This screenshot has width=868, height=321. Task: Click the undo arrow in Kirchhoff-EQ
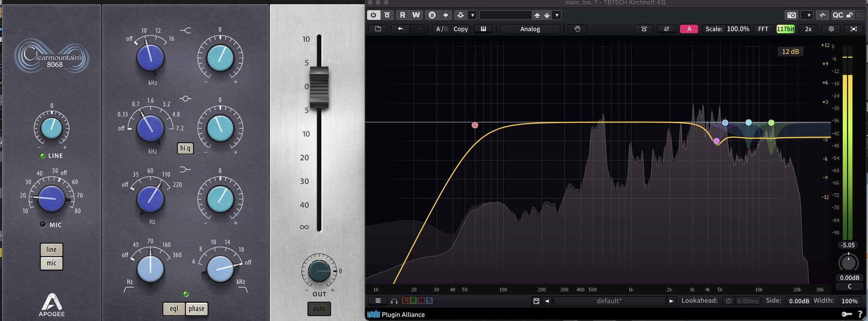coord(400,29)
